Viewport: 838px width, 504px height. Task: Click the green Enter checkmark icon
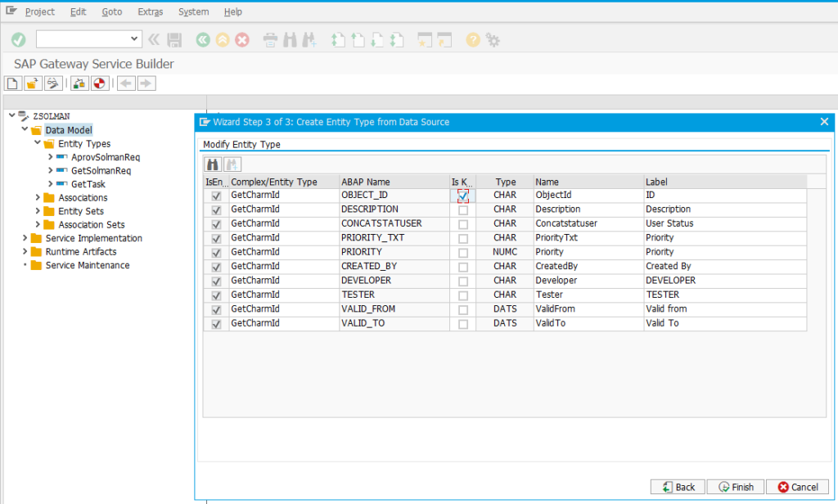(x=18, y=39)
